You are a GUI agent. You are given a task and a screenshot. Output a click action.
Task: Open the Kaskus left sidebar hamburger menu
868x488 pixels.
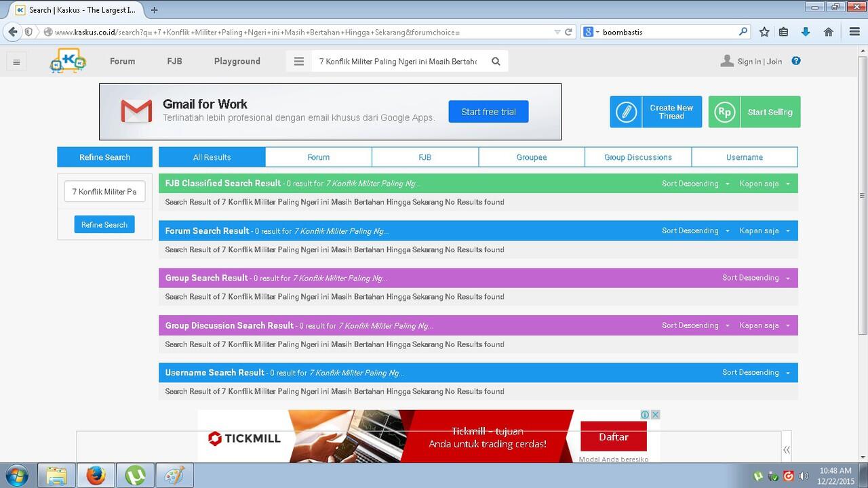[x=16, y=62]
